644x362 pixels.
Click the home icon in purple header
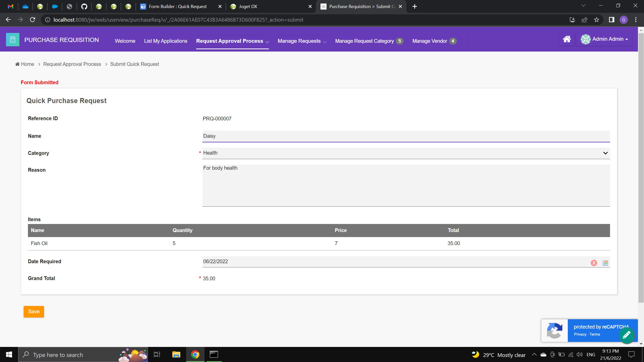[x=567, y=39]
